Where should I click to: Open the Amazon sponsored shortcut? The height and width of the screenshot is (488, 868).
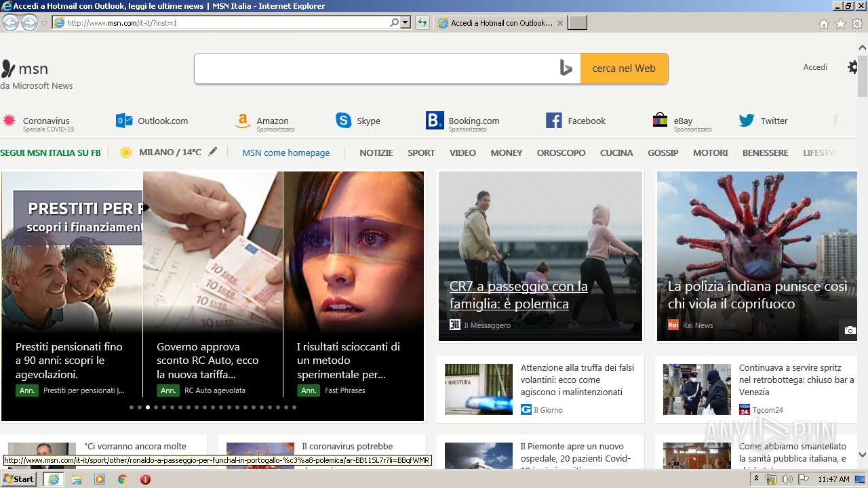tap(264, 123)
